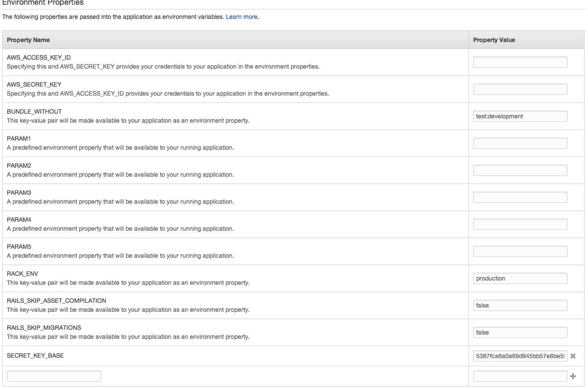Image resolution: width=588 pixels, height=389 pixels.
Task: Click the empty new property value field
Action: point(520,376)
